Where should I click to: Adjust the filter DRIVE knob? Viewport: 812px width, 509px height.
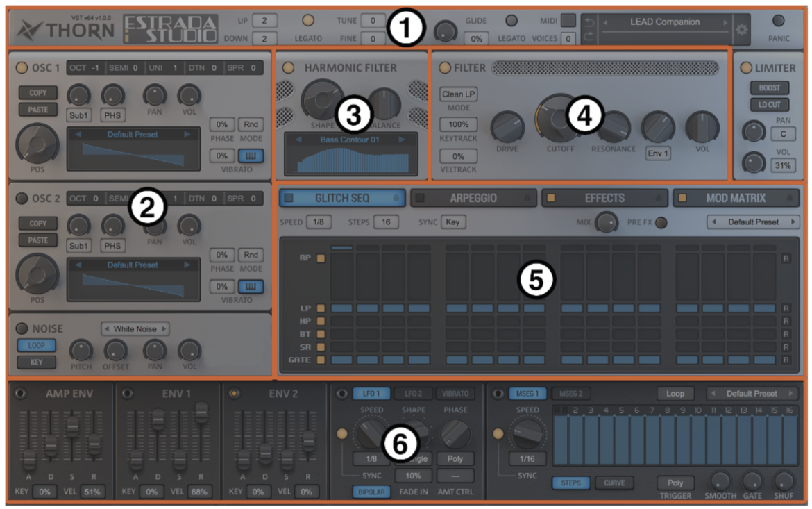(507, 127)
